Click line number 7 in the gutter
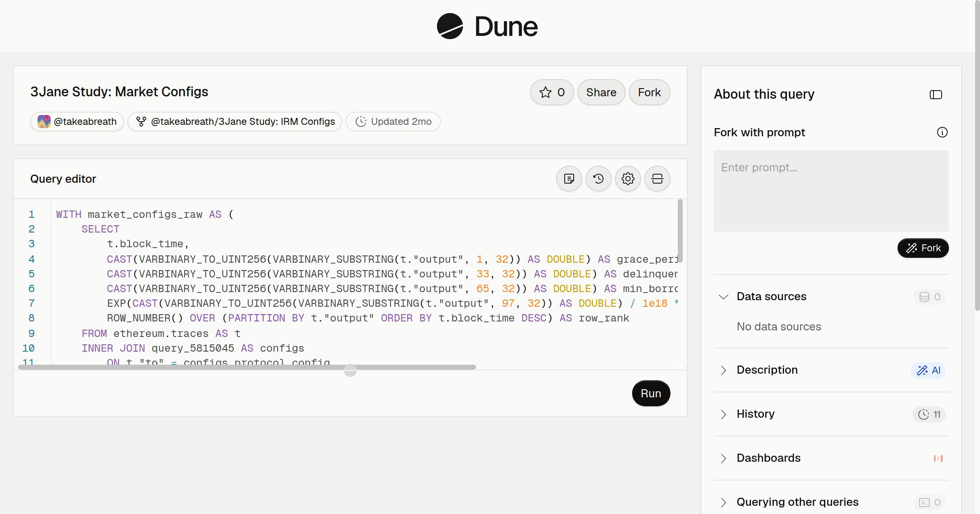The height and width of the screenshot is (514, 980). (31, 303)
